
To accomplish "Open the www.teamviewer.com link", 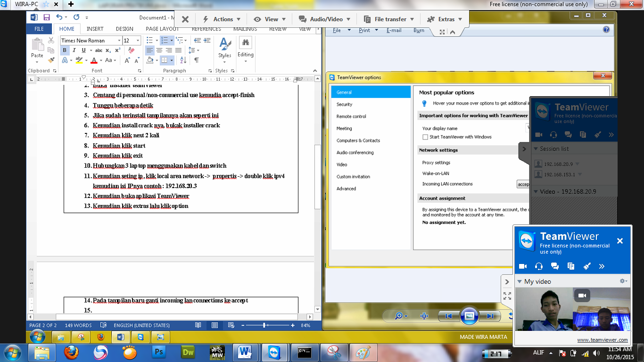I will point(602,340).
